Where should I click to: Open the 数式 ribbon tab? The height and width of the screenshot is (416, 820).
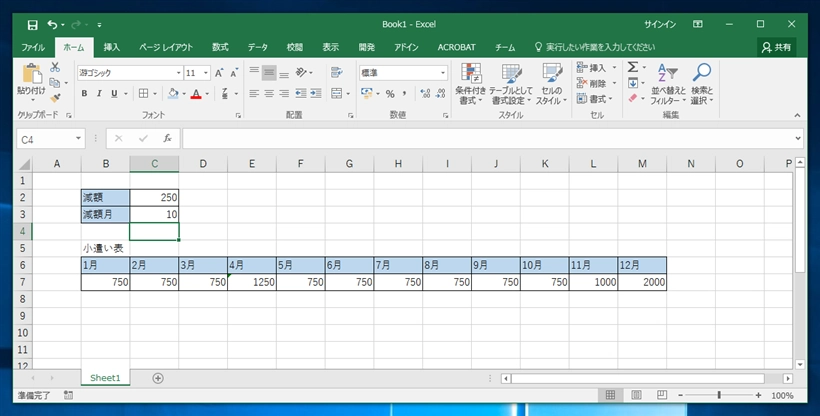tap(220, 47)
